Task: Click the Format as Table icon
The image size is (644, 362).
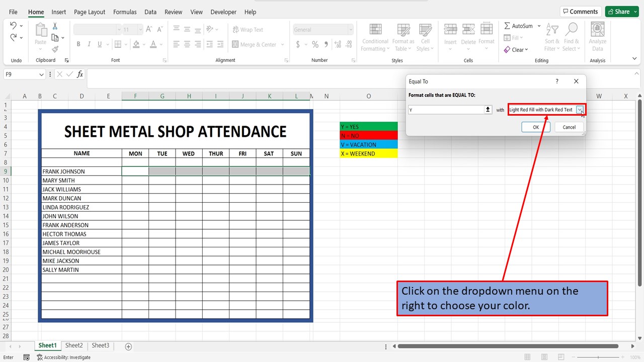Action: pyautogui.click(x=404, y=37)
